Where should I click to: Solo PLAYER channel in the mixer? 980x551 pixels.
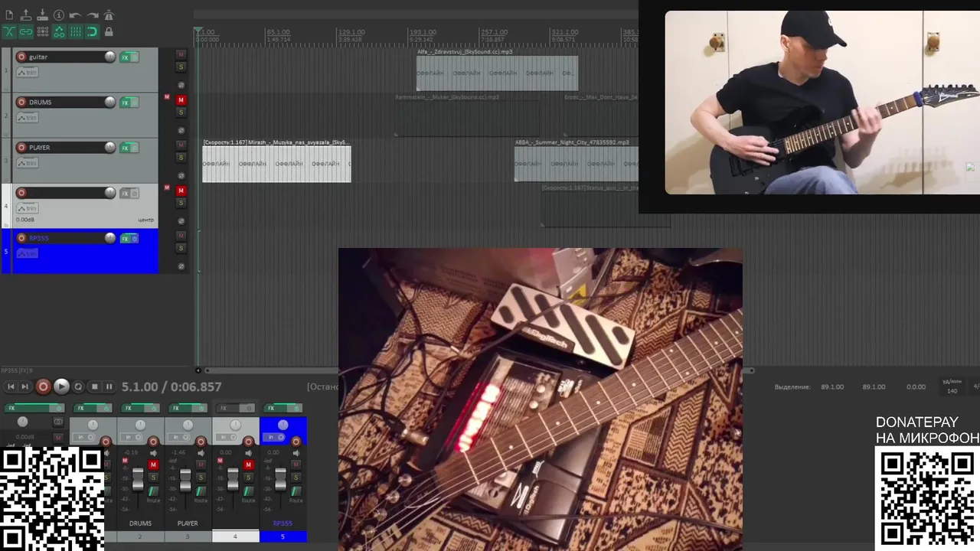coord(201,478)
